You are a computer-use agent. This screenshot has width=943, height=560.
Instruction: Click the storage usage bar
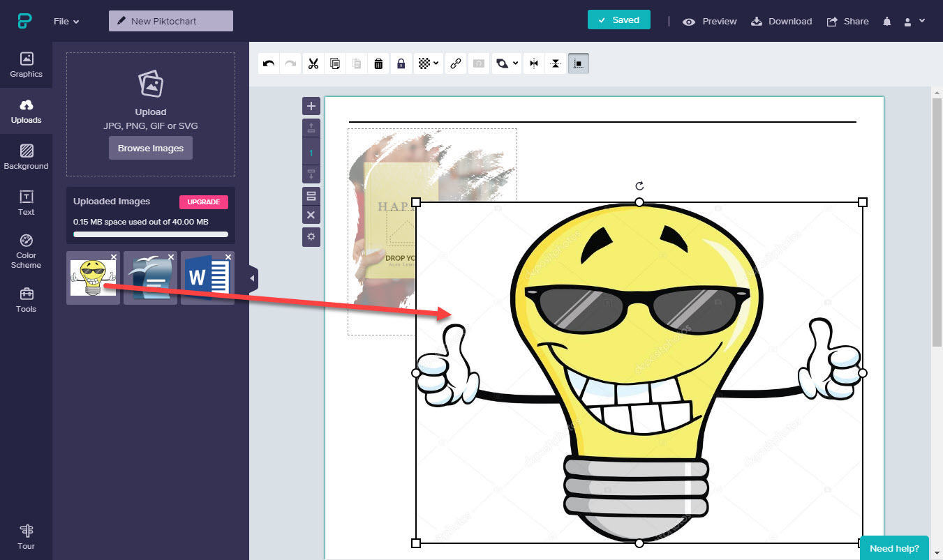click(x=151, y=234)
